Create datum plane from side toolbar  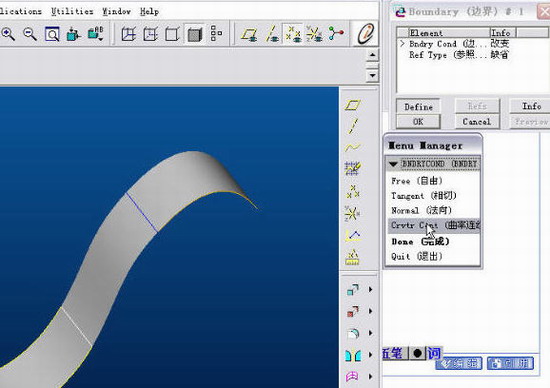point(353,105)
